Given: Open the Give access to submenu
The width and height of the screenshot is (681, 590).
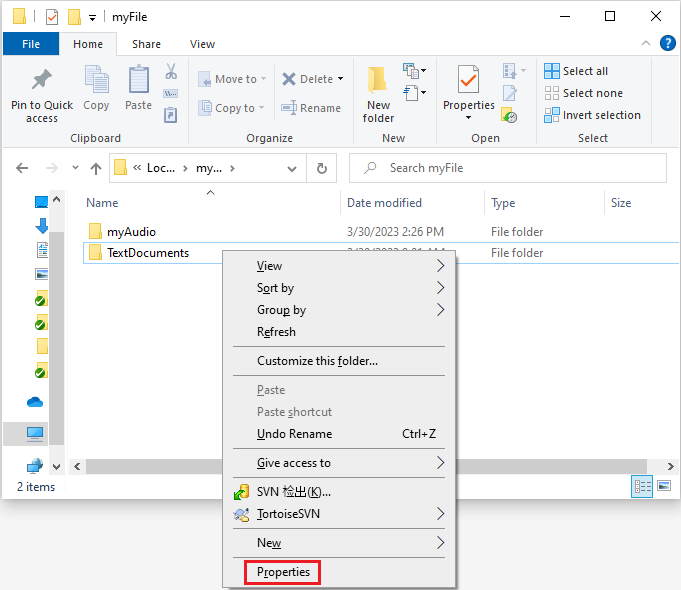Looking at the screenshot, I should [x=339, y=463].
